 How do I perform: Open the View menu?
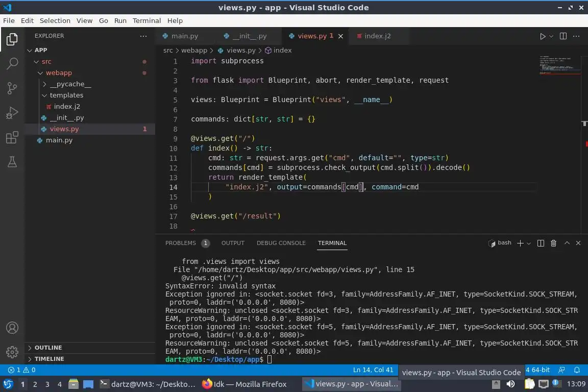click(x=84, y=20)
